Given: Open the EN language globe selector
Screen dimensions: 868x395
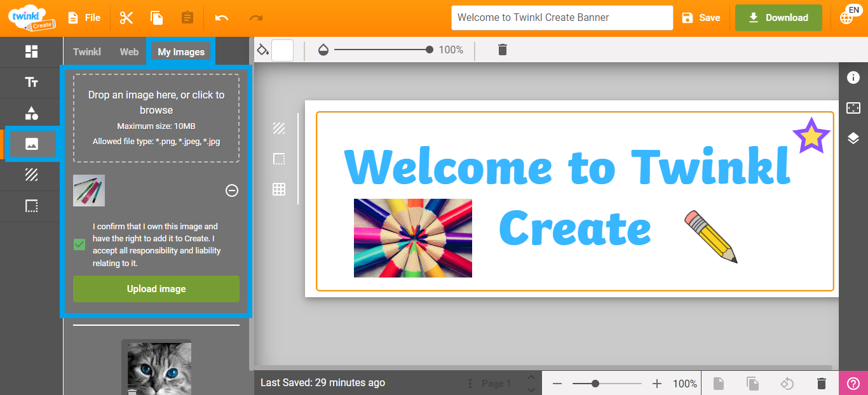Looking at the screenshot, I should coord(850,17).
